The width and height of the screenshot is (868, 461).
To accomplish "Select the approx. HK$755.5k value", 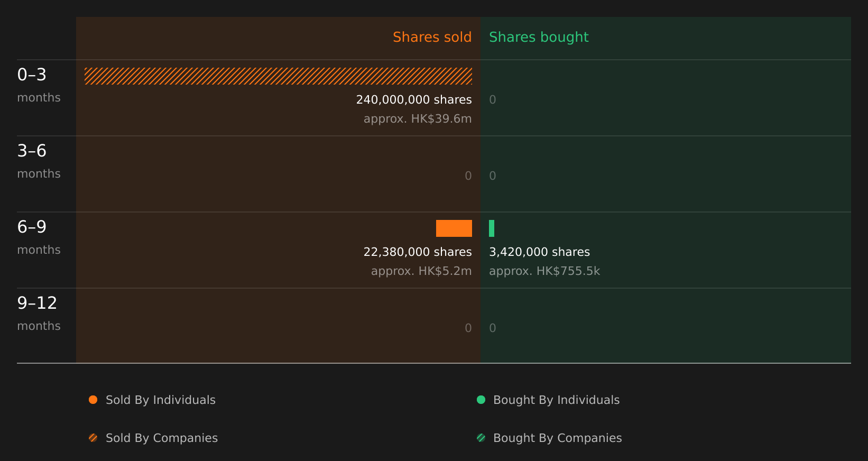I will coord(544,271).
